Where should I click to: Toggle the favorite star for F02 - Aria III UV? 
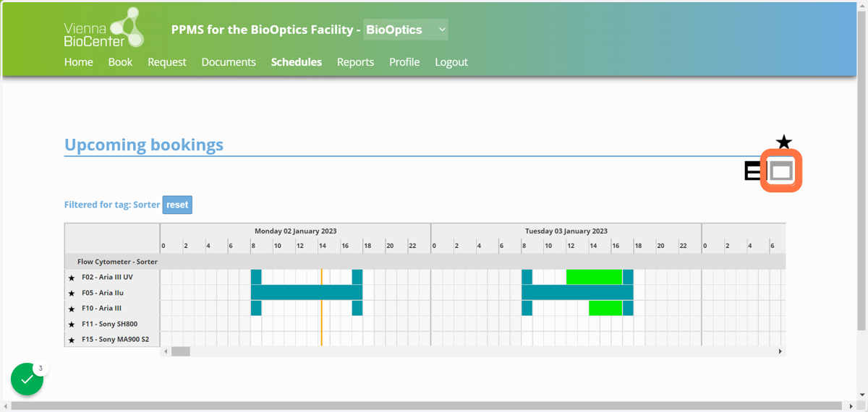click(72, 278)
